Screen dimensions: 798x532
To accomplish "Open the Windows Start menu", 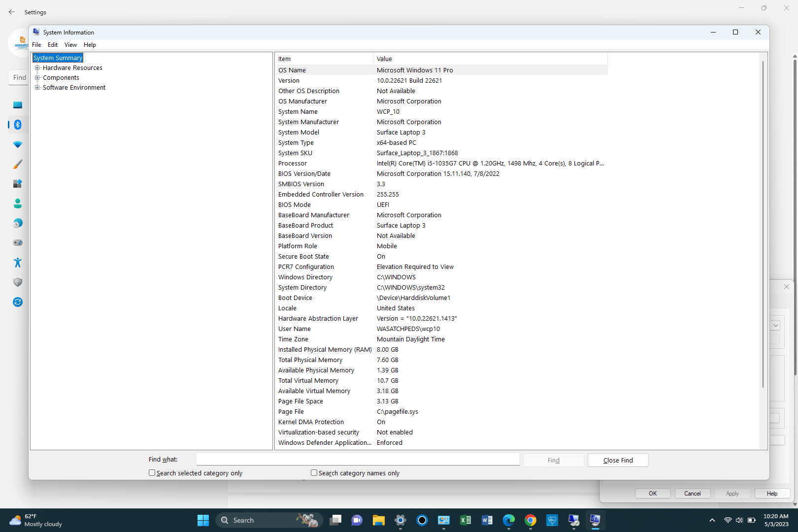I will pos(203,520).
